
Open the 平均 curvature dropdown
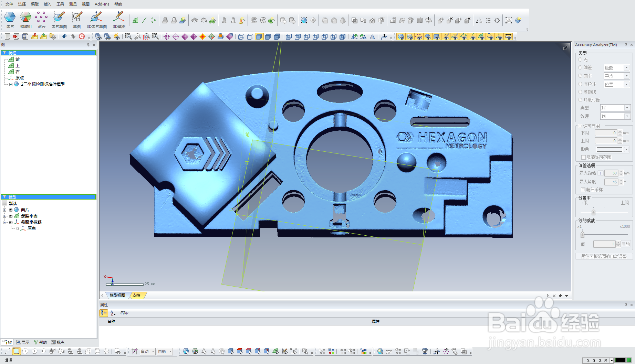pyautogui.click(x=617, y=76)
